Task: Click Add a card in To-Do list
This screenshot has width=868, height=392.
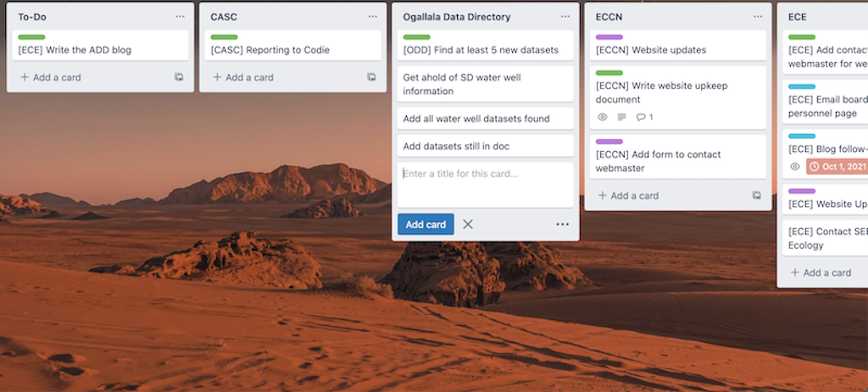Action: coord(51,77)
